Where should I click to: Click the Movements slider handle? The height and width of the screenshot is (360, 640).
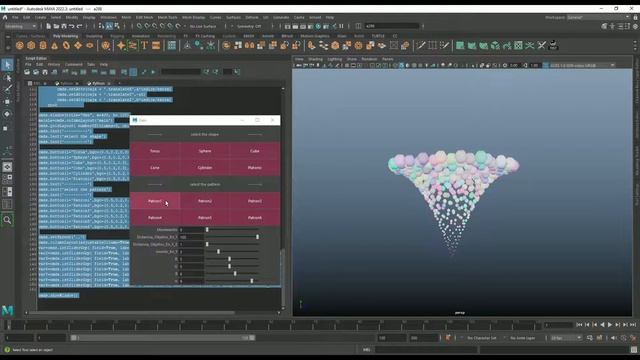(x=207, y=230)
